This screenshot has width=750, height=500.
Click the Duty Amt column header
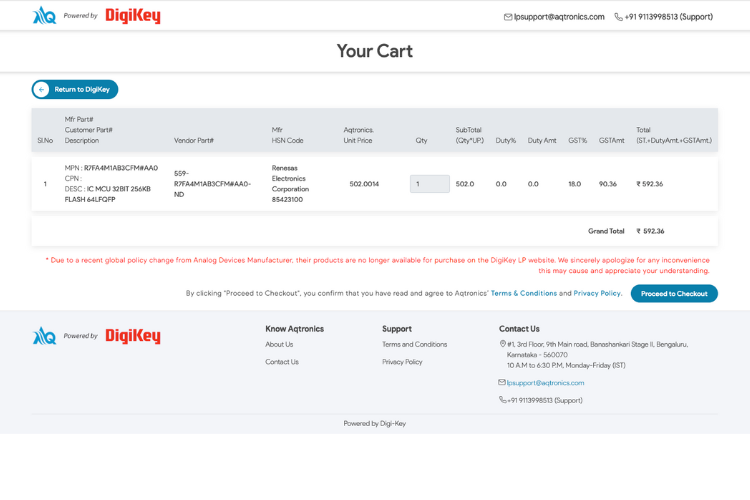[x=542, y=141]
